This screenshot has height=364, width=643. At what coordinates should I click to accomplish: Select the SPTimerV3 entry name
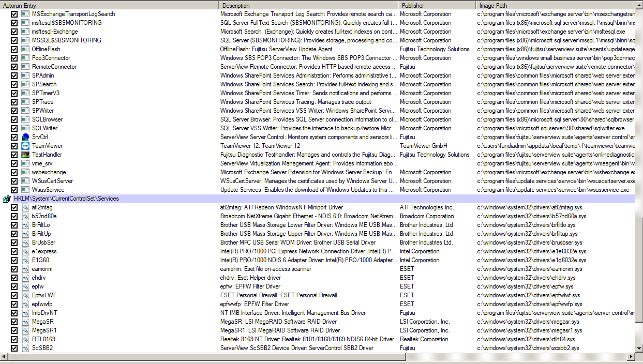pos(46,93)
